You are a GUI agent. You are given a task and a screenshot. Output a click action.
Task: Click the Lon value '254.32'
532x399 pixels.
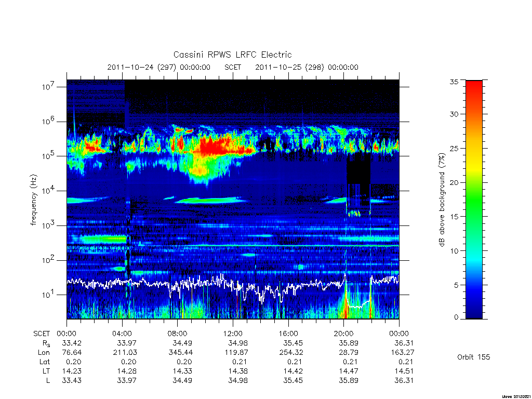coord(291,353)
